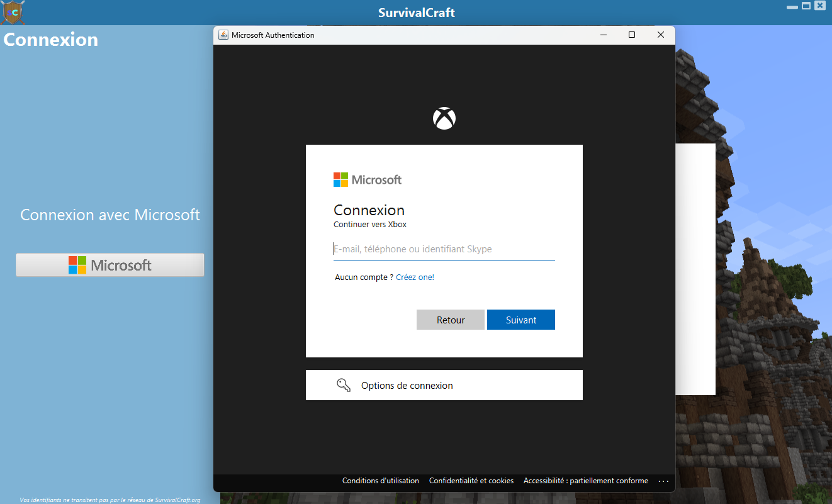This screenshot has height=504, width=832.
Task: Click the SurvivalCraft title text
Action: pyautogui.click(x=417, y=13)
